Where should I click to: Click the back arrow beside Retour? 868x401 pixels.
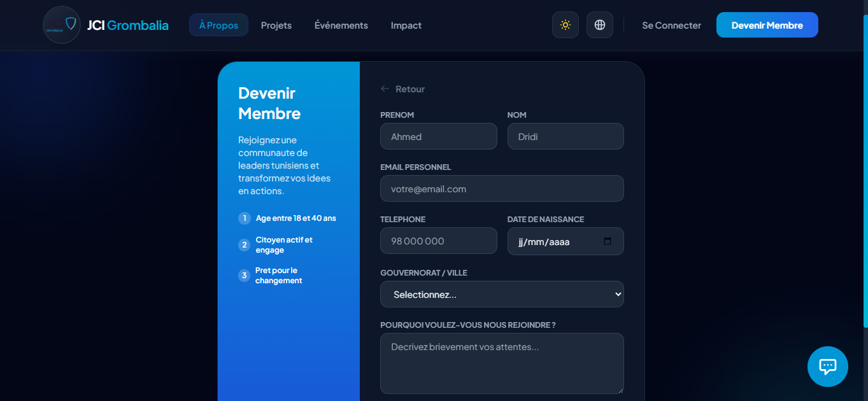[x=385, y=88]
